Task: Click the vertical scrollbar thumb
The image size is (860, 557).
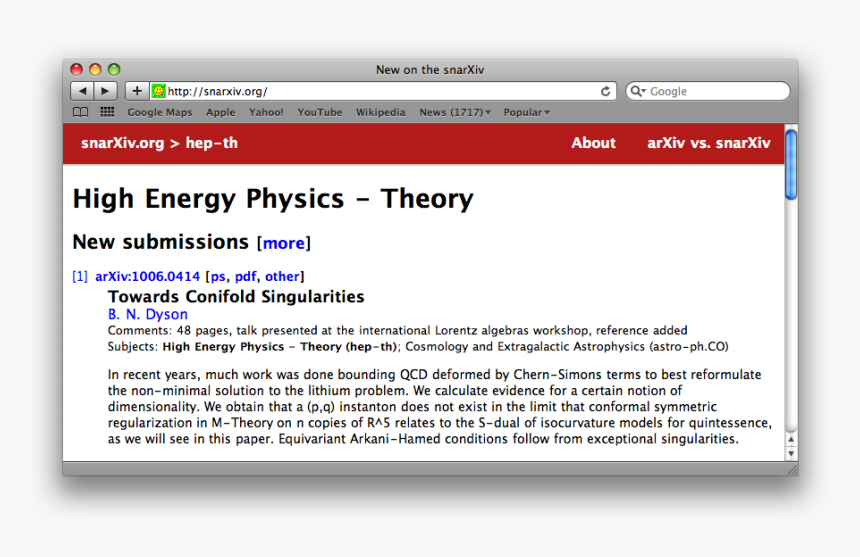Action: 791,165
